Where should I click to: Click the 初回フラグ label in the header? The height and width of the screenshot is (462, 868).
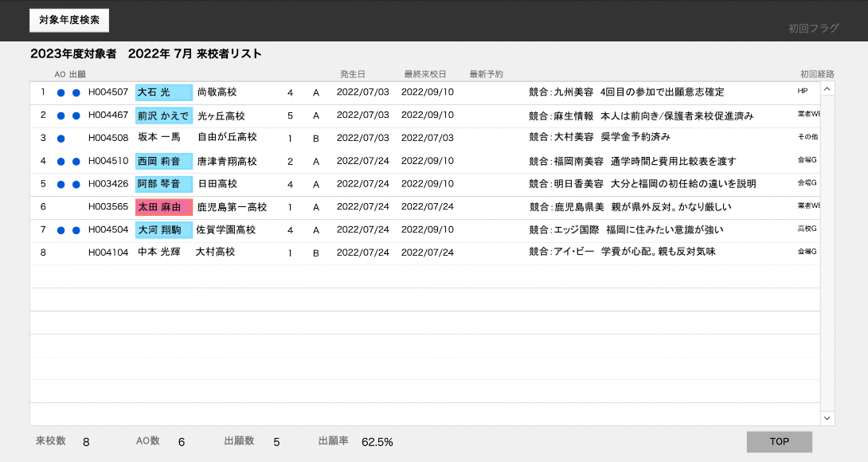point(813,28)
